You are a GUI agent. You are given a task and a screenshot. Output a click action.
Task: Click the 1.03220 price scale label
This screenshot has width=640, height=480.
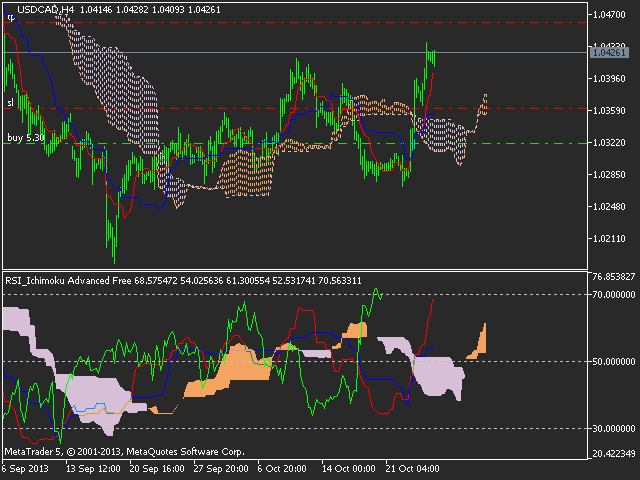pyautogui.click(x=609, y=142)
